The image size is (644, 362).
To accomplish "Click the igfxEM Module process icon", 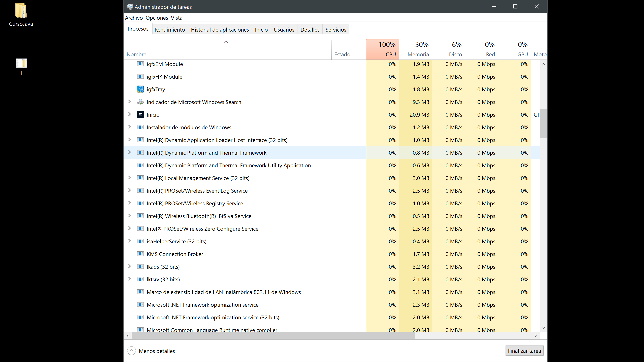I will click(140, 64).
